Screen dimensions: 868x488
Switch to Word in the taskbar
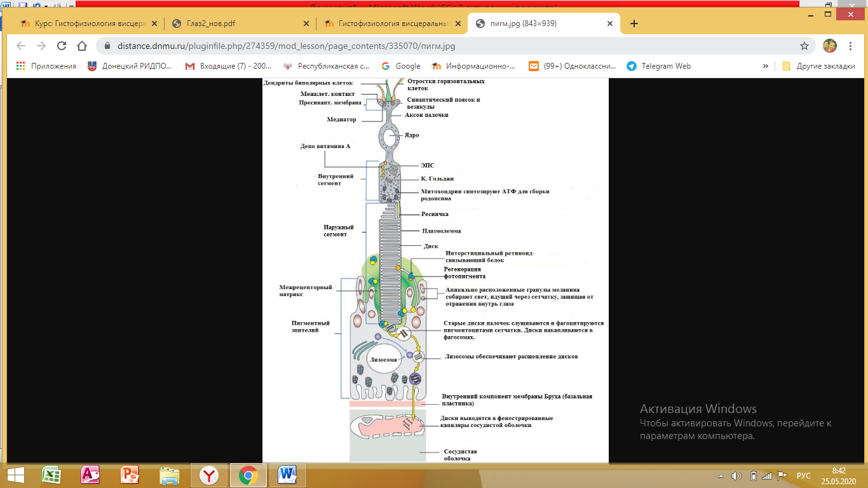(x=288, y=475)
